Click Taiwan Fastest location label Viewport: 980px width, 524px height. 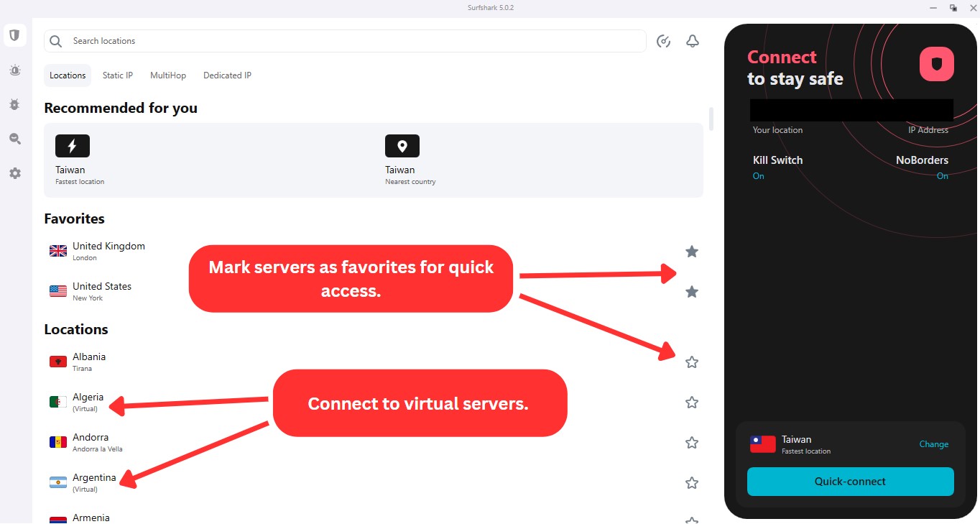(80, 182)
